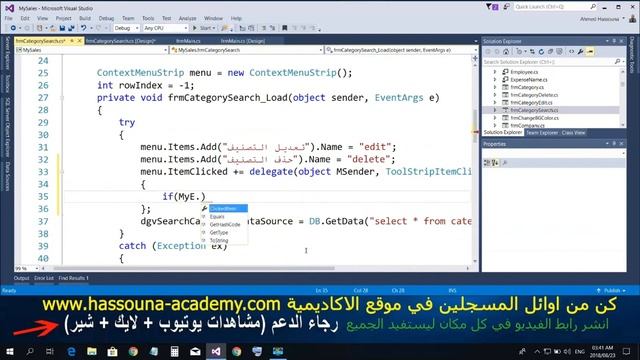
Task: Click the Sync with Active Document icon
Action: click(532, 51)
